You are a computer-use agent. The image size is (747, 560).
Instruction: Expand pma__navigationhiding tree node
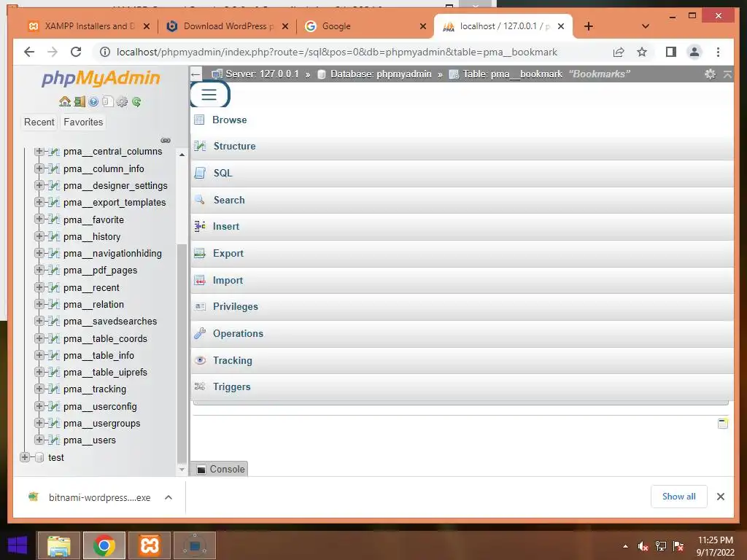pos(39,253)
